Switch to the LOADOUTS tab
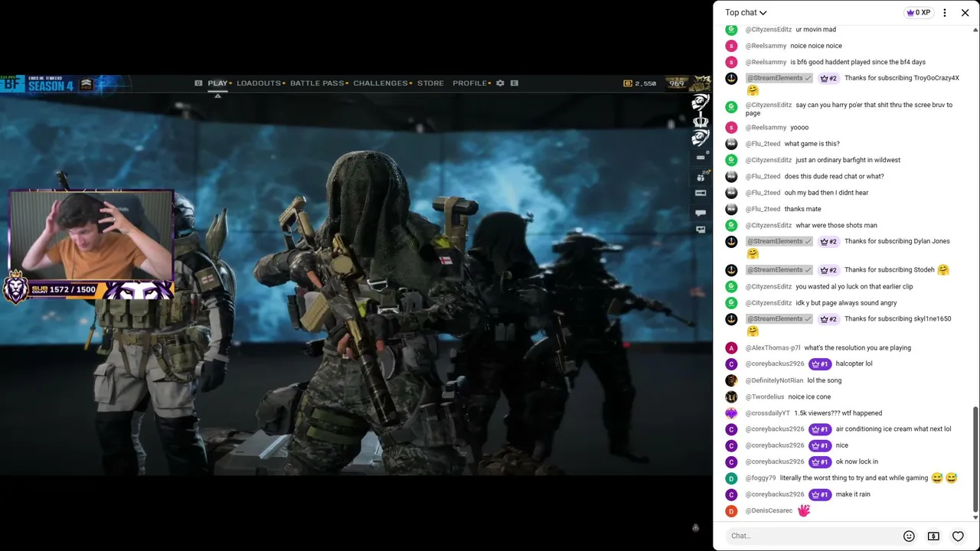Image resolution: width=980 pixels, height=551 pixels. point(259,83)
